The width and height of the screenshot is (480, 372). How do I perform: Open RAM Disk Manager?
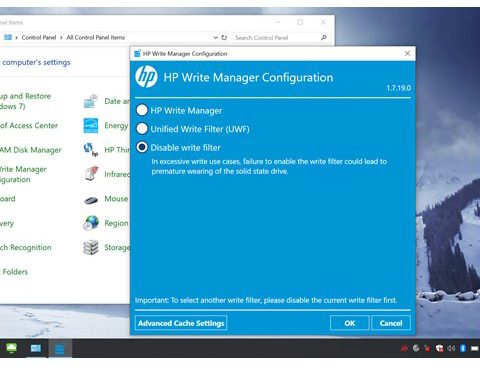(31, 150)
